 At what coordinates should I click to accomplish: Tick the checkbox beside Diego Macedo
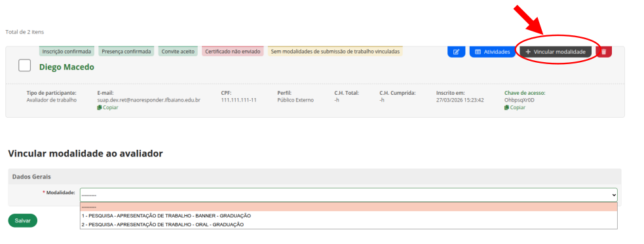coord(25,65)
